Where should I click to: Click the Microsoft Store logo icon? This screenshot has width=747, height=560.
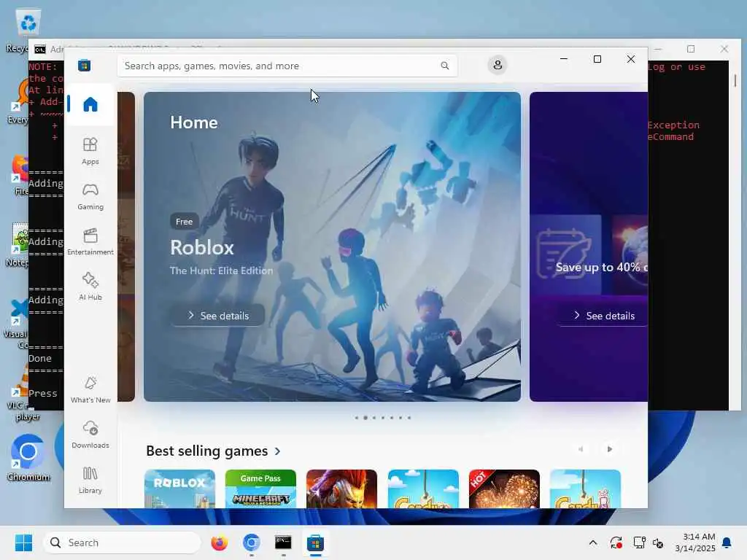coord(85,66)
